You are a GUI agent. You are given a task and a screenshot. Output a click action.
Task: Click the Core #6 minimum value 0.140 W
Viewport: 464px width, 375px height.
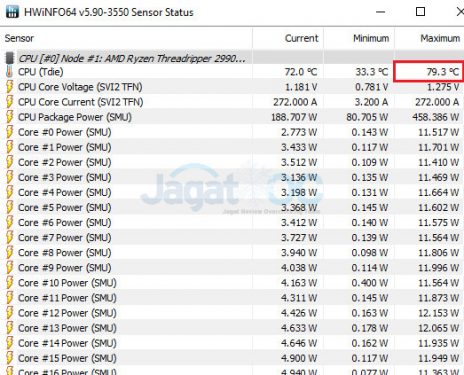(370, 223)
